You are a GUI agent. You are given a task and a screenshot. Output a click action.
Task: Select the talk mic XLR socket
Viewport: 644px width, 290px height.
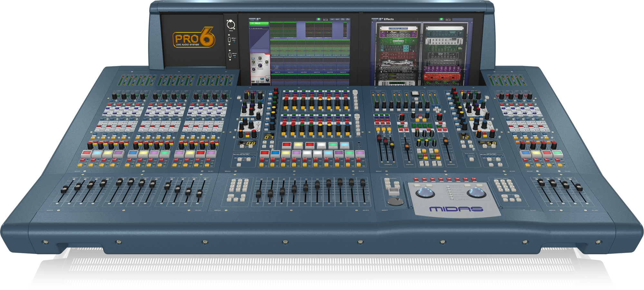click(231, 24)
